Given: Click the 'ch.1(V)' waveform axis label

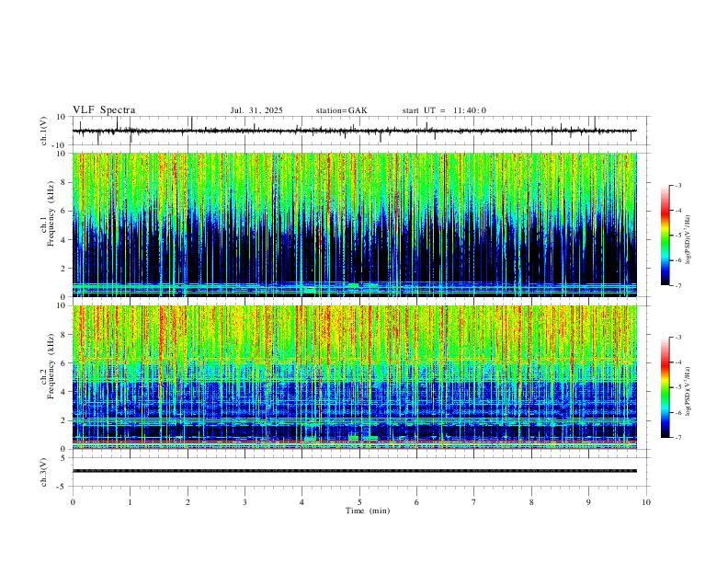Looking at the screenshot, I should 44,131.
